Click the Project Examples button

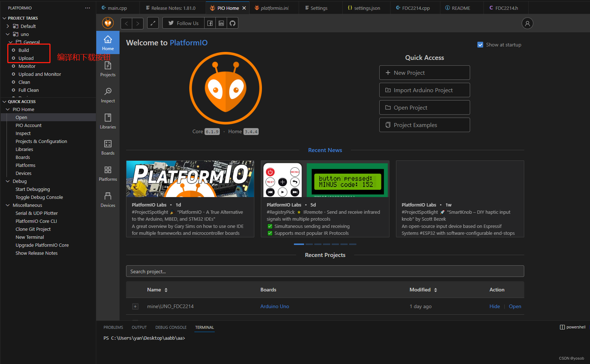[x=425, y=125]
